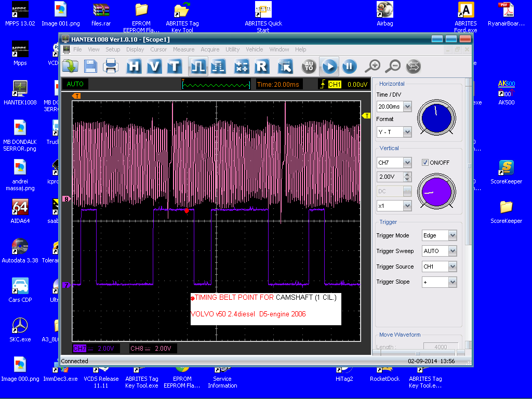The height and width of the screenshot is (399, 532).
Task: Open the Utility menu
Action: point(232,49)
